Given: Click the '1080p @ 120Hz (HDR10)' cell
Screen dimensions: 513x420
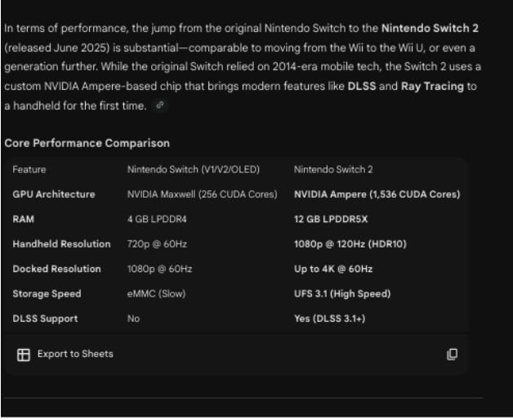Looking at the screenshot, I should pos(350,244).
